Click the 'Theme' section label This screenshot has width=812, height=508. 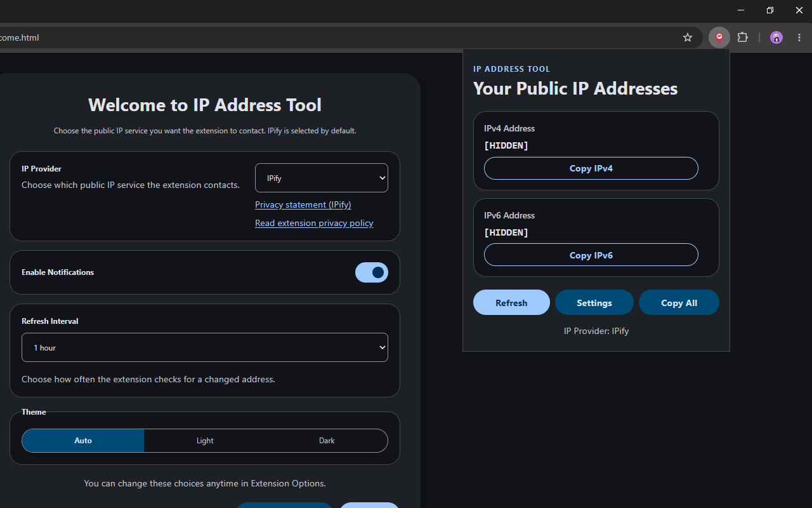(34, 412)
